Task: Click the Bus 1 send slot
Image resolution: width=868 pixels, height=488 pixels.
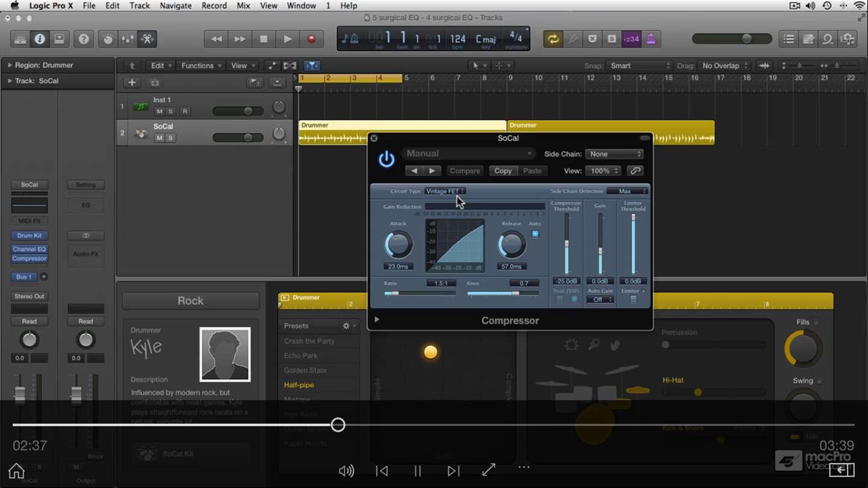Action: point(24,277)
